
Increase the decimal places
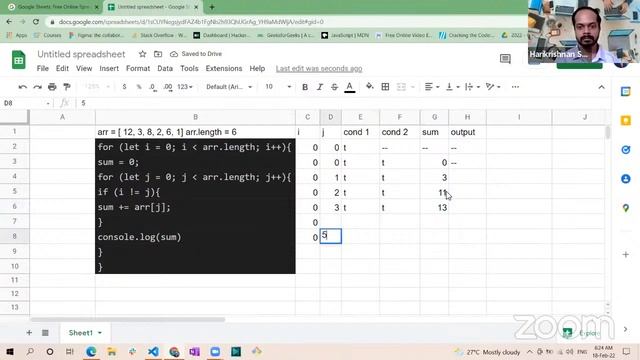tap(168, 87)
